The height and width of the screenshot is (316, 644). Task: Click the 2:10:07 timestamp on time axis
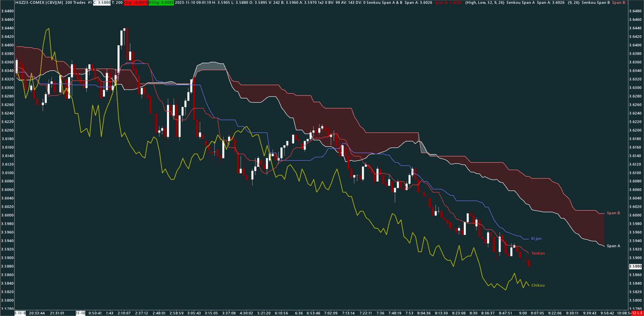(124, 313)
